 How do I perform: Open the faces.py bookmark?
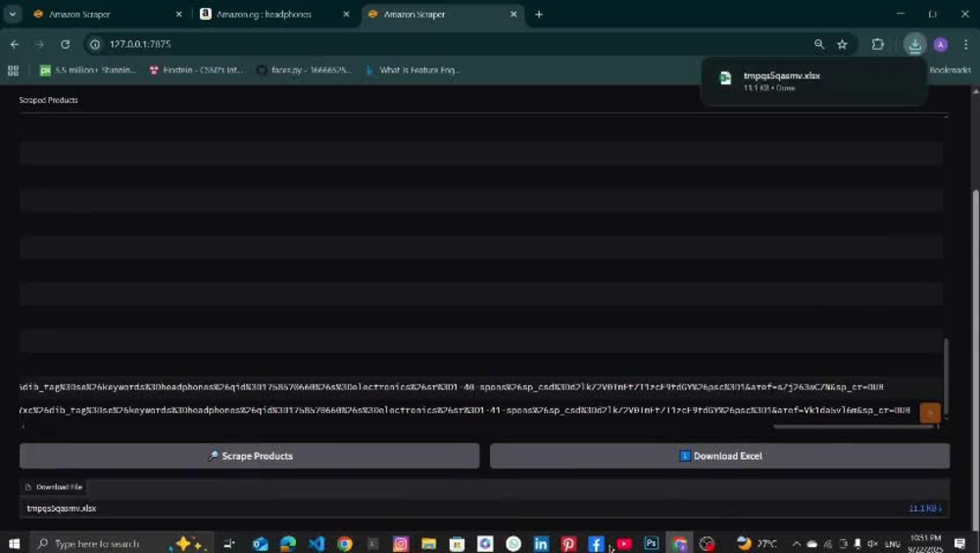pos(305,70)
